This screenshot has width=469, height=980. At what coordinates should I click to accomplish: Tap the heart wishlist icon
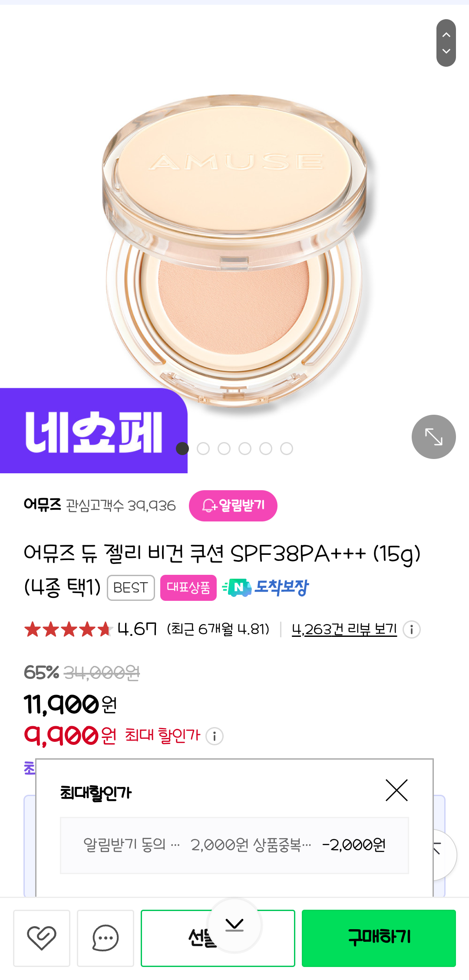[42, 938]
